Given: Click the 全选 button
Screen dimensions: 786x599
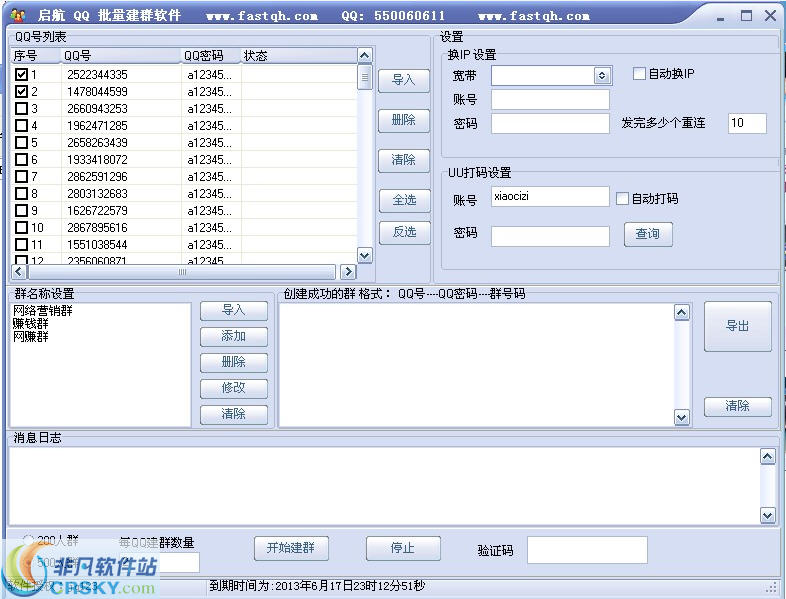Looking at the screenshot, I should 405,201.
